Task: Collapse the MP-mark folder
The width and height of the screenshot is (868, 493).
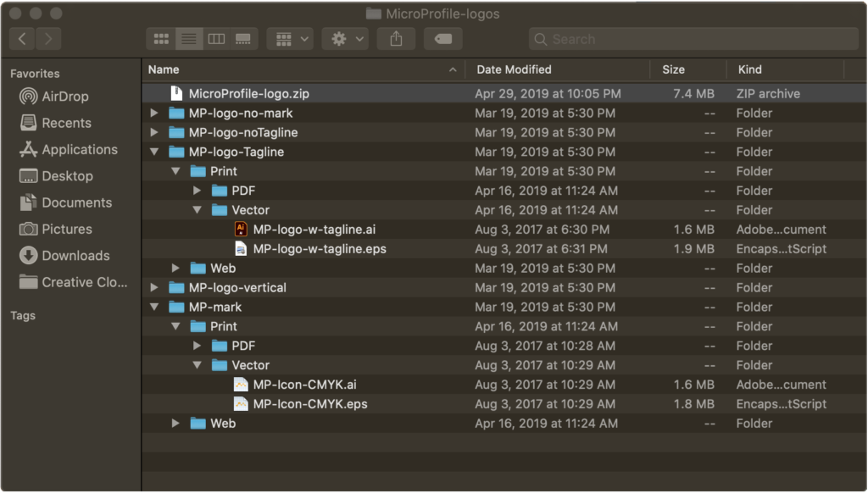Action: point(153,307)
